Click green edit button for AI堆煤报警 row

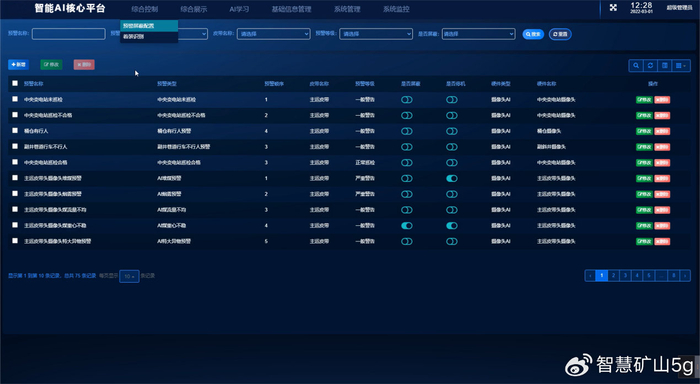[644, 179]
